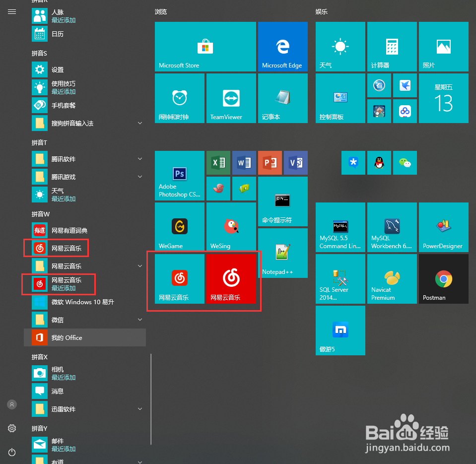This screenshot has width=476, height=464.
Task: Expand the 腾讯软件 folder
Action: [x=85, y=159]
